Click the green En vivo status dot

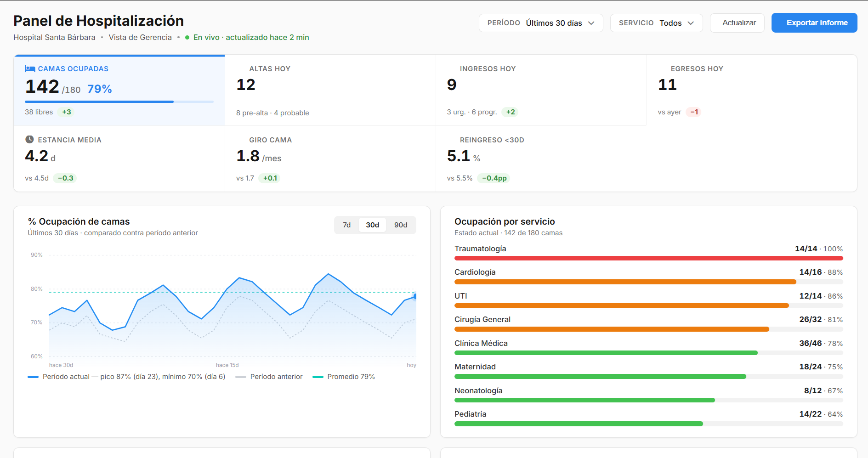tap(187, 38)
